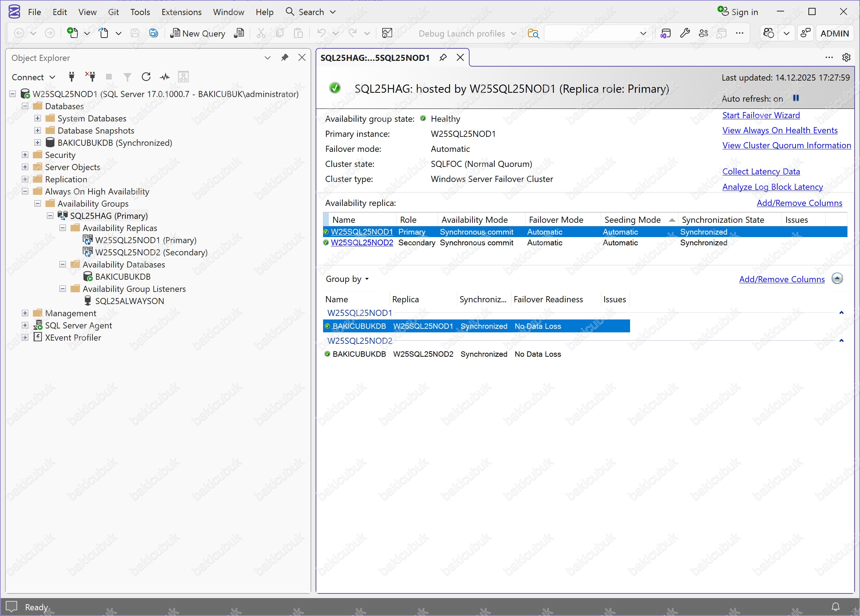Open the Tools menu

[140, 12]
